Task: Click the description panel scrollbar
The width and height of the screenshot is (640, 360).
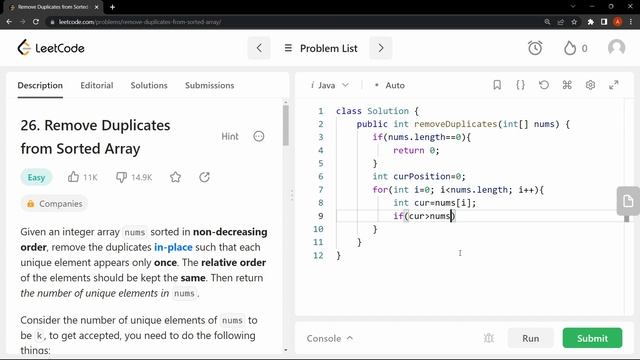Action: click(x=286, y=125)
